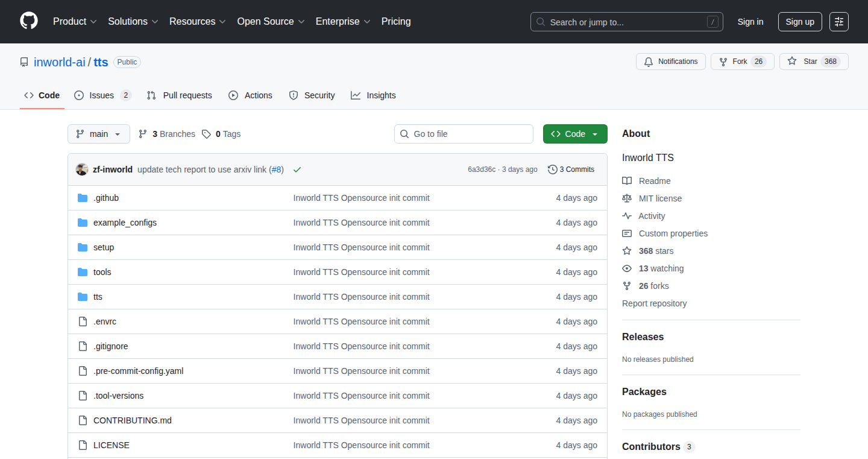This screenshot has height=459, width=868.
Task: Click the scale icon beside MIT license
Action: coord(627,198)
